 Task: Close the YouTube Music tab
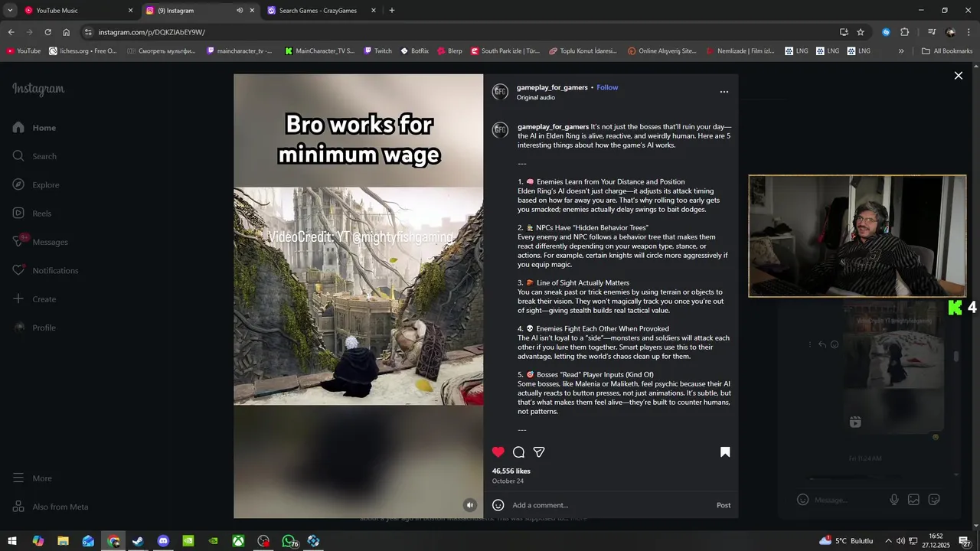pyautogui.click(x=130, y=11)
